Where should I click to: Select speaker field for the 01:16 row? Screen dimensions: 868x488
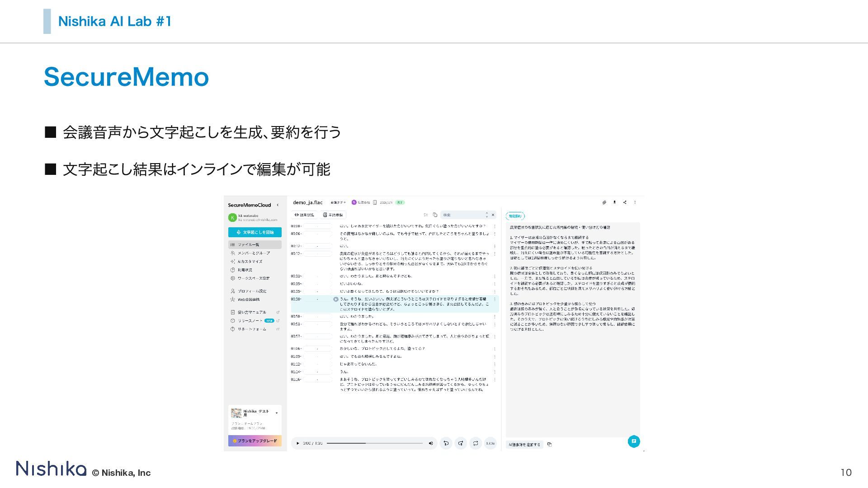(317, 380)
